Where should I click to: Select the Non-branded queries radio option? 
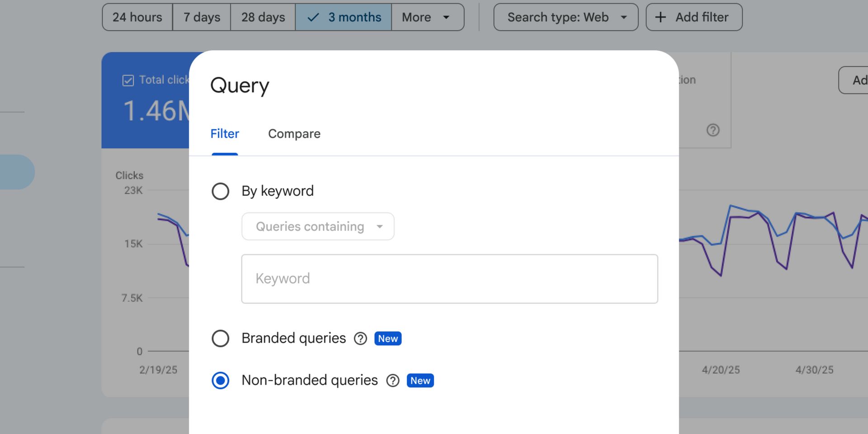click(x=221, y=381)
